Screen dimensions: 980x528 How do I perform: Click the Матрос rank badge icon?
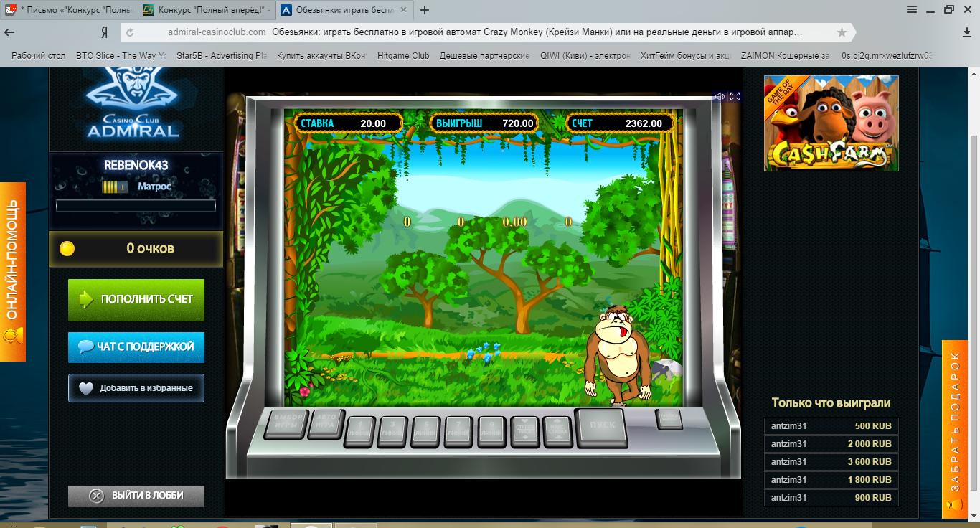click(115, 187)
